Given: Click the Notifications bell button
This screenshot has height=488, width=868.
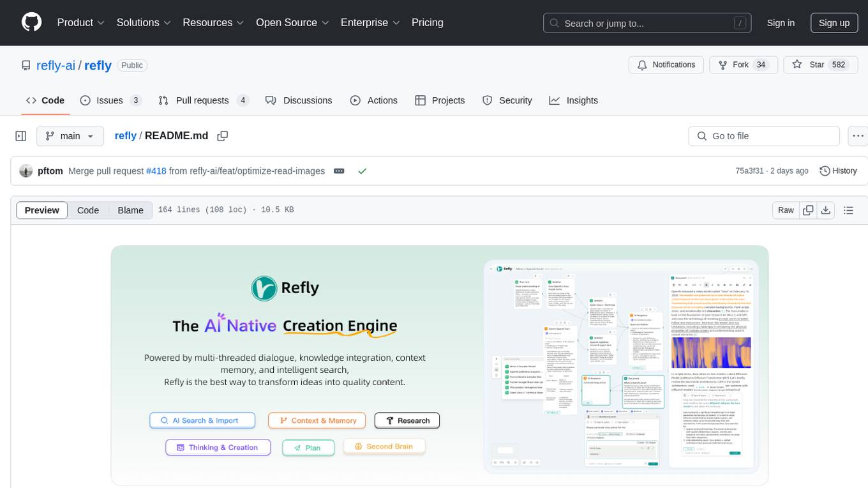Looking at the screenshot, I should click(x=666, y=65).
